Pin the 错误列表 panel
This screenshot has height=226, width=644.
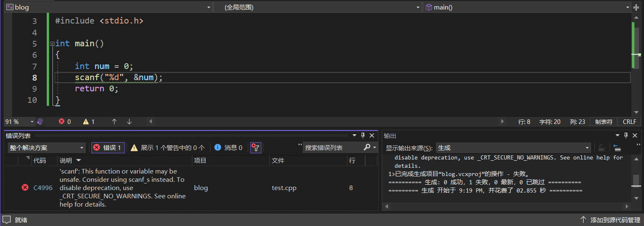click(x=363, y=136)
